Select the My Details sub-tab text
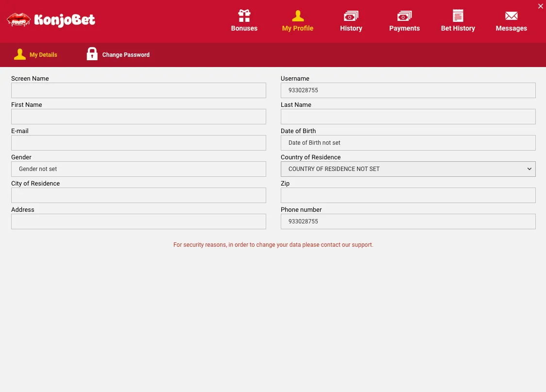Image resolution: width=546 pixels, height=392 pixels. [x=43, y=55]
